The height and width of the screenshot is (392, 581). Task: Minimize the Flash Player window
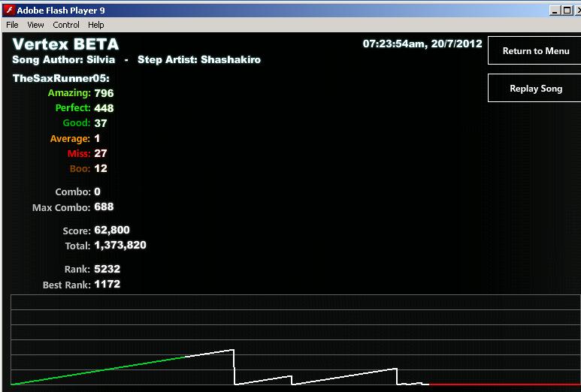pos(555,11)
